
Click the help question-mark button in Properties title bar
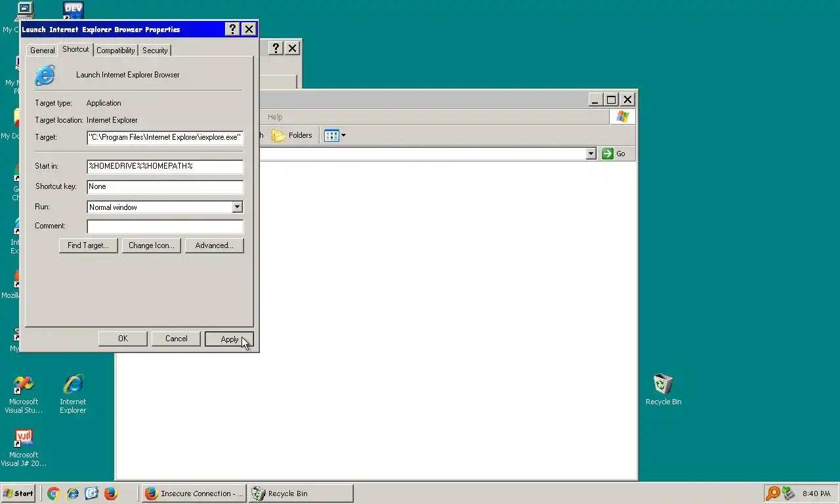coord(232,29)
